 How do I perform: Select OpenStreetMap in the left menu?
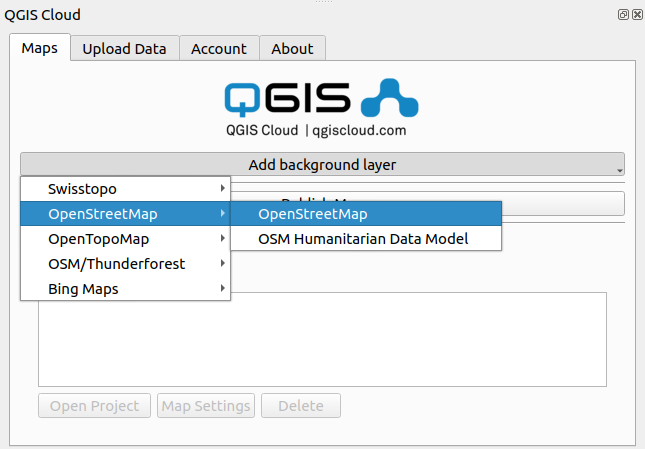[x=125, y=214]
